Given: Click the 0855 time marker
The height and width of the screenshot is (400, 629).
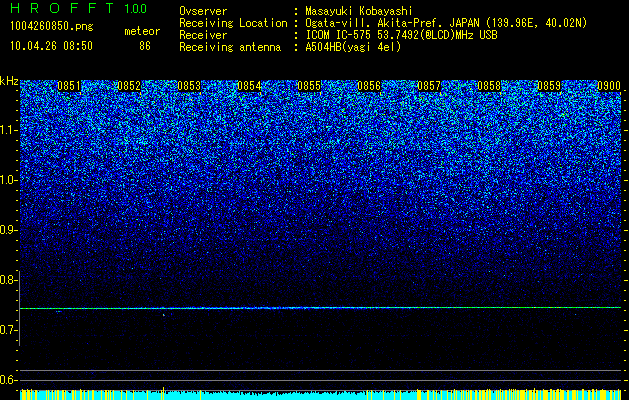Looking at the screenshot, I should pos(309,86).
